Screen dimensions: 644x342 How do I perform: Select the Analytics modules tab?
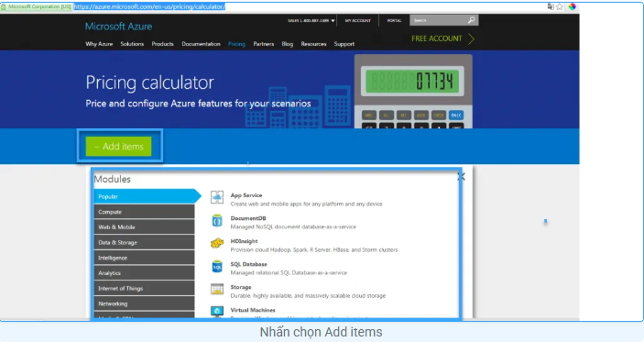(144, 273)
